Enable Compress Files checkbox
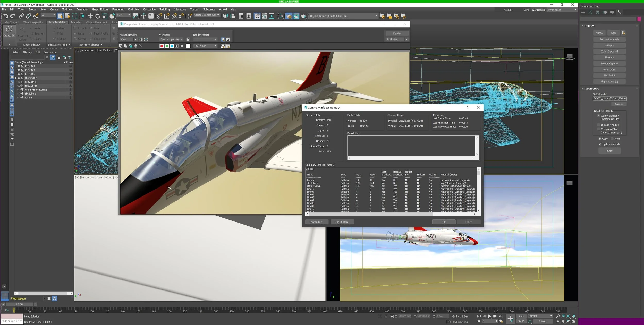The height and width of the screenshot is (325, 644). pos(599,129)
